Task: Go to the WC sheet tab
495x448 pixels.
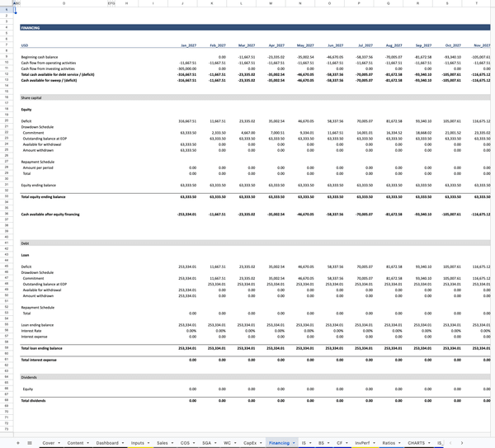Action: coord(227,443)
